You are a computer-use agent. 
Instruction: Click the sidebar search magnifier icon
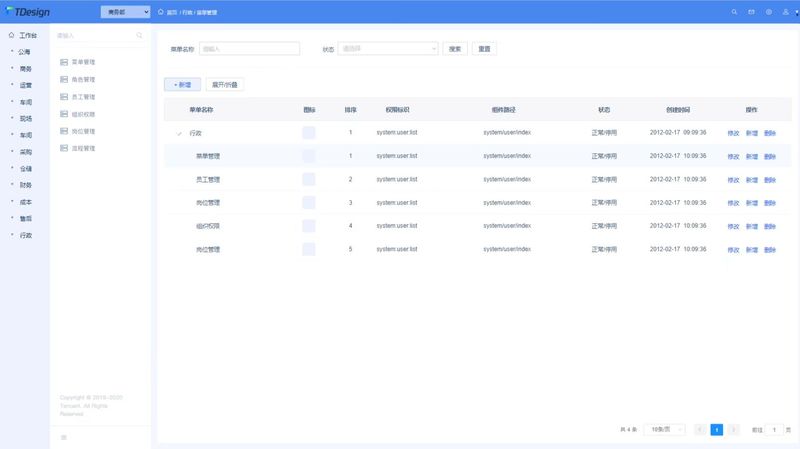coord(139,35)
